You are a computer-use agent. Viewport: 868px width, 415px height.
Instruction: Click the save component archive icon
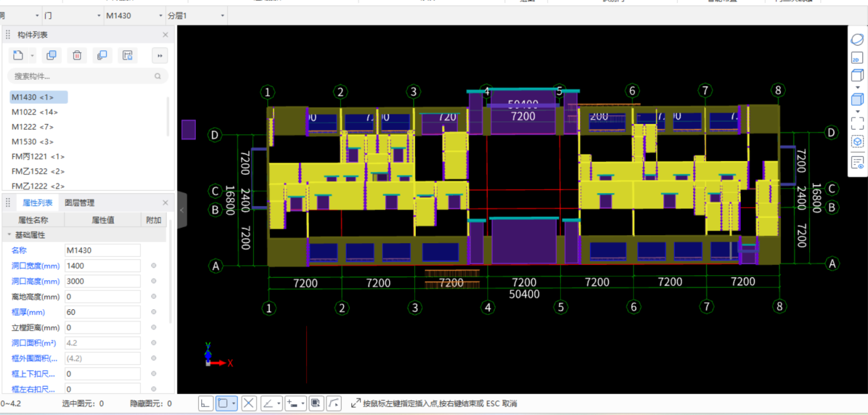[x=128, y=55]
